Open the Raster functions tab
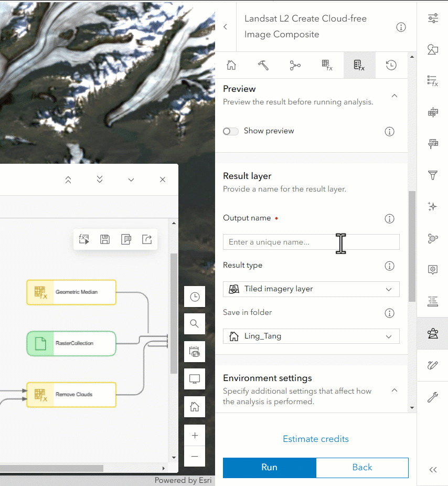 pos(327,65)
